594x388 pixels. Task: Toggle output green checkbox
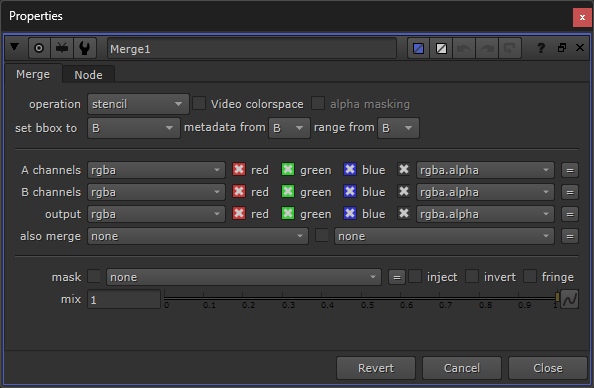[288, 213]
